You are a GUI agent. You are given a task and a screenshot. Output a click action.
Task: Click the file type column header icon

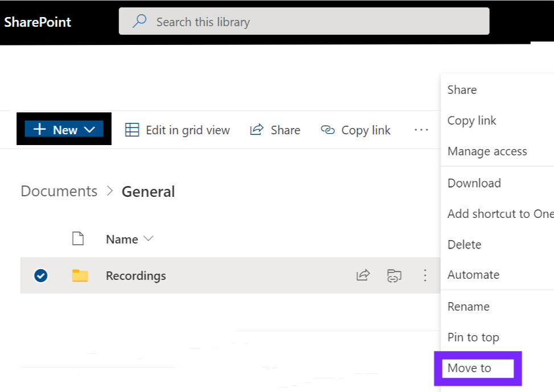(x=78, y=239)
